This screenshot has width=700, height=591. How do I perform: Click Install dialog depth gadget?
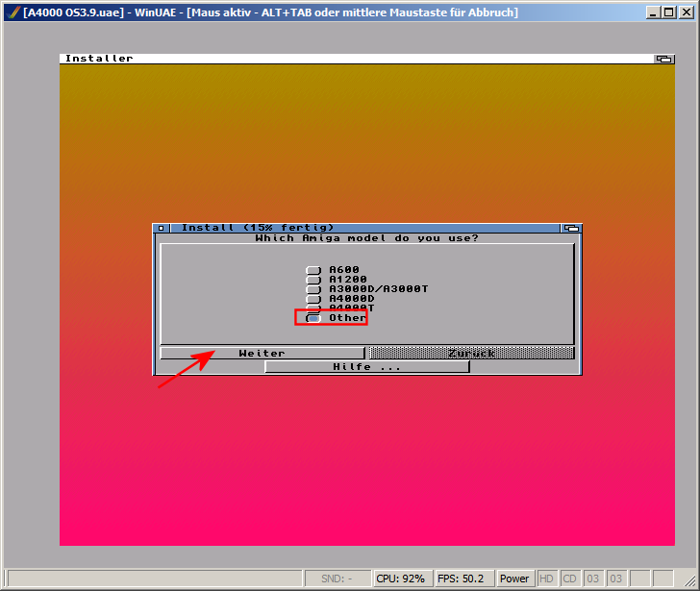pyautogui.click(x=571, y=228)
